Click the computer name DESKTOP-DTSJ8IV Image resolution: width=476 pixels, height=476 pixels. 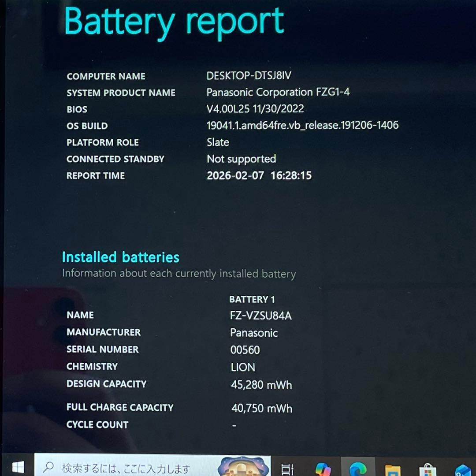coord(249,76)
